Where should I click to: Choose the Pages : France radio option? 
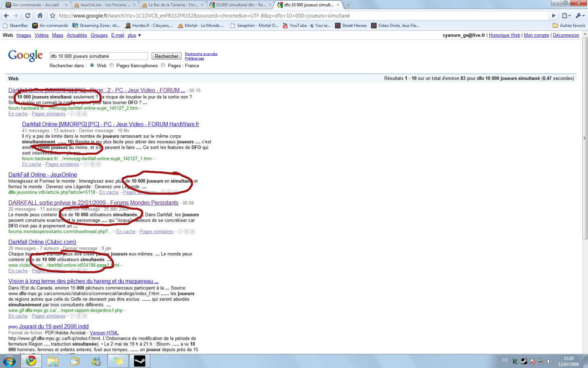tap(163, 66)
